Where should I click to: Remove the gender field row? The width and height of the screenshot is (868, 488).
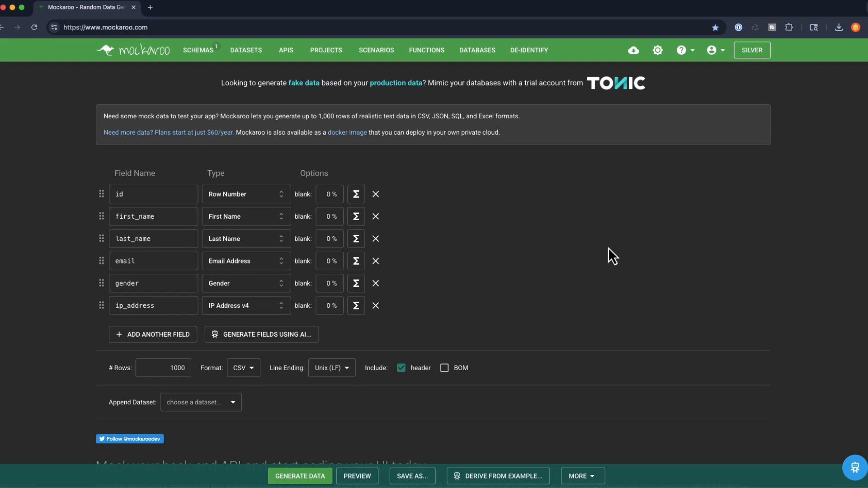coord(376,283)
